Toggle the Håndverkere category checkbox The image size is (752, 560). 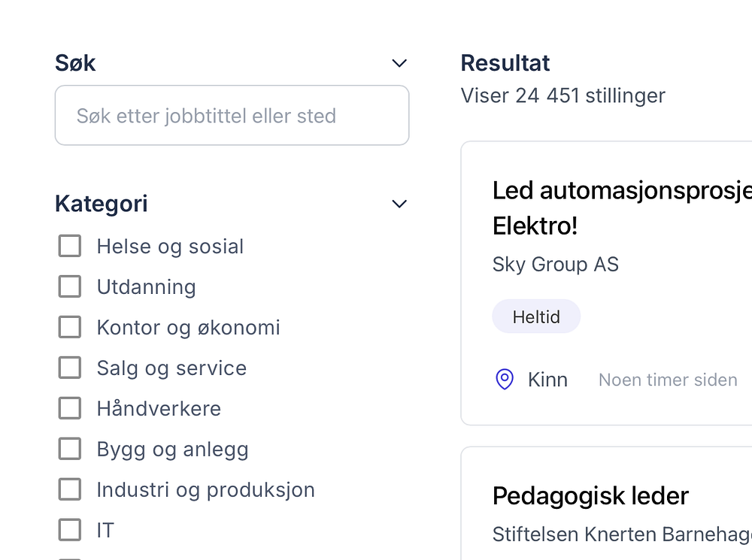coord(70,408)
